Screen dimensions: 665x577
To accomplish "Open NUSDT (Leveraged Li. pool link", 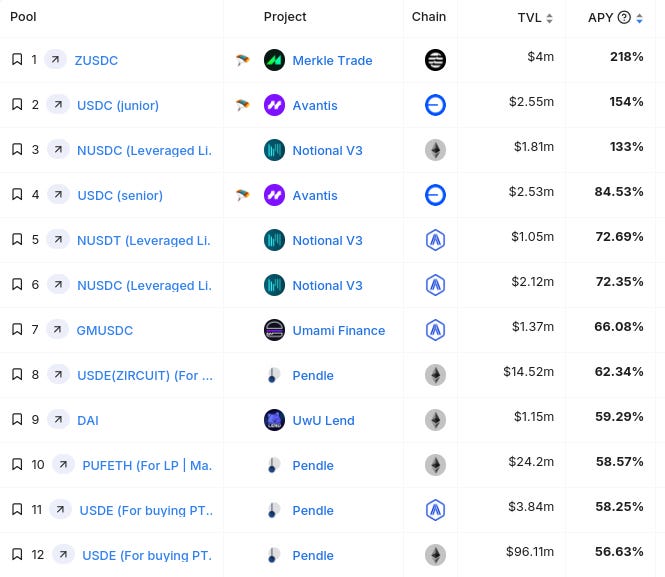I will tap(144, 240).
